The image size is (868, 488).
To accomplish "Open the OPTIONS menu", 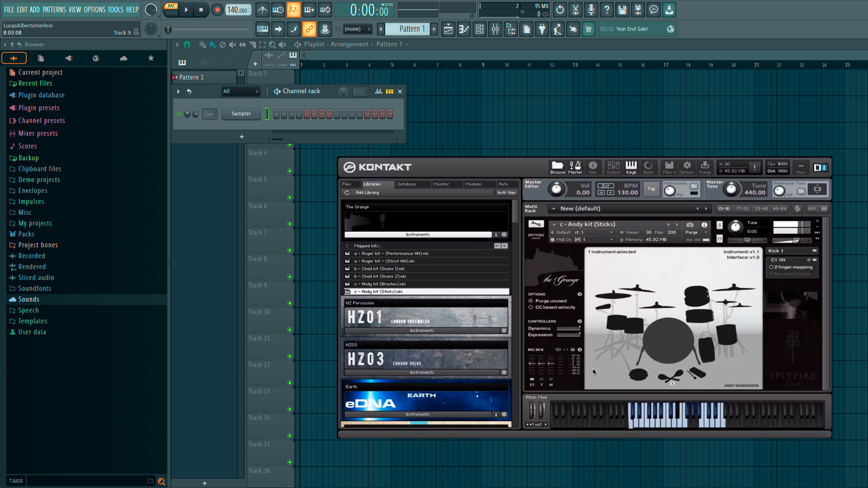I will pyautogui.click(x=95, y=10).
